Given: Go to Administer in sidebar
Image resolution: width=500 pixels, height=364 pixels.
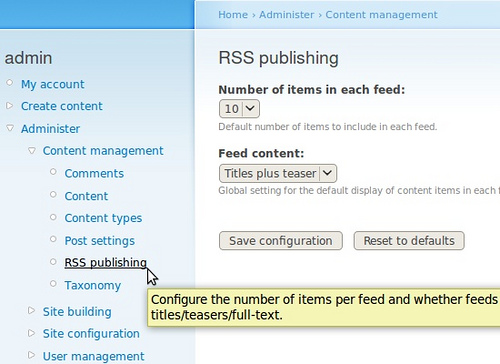Looking at the screenshot, I should 50,128.
